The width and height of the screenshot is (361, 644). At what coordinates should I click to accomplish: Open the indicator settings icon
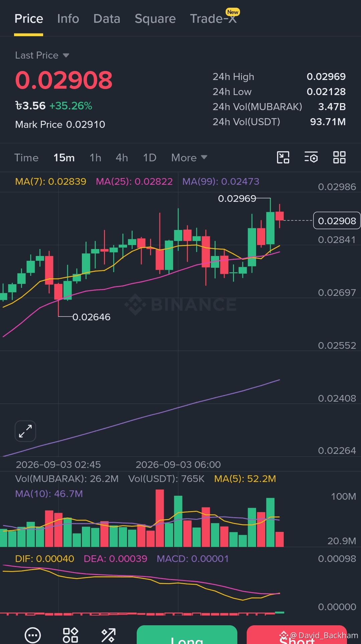click(x=311, y=157)
